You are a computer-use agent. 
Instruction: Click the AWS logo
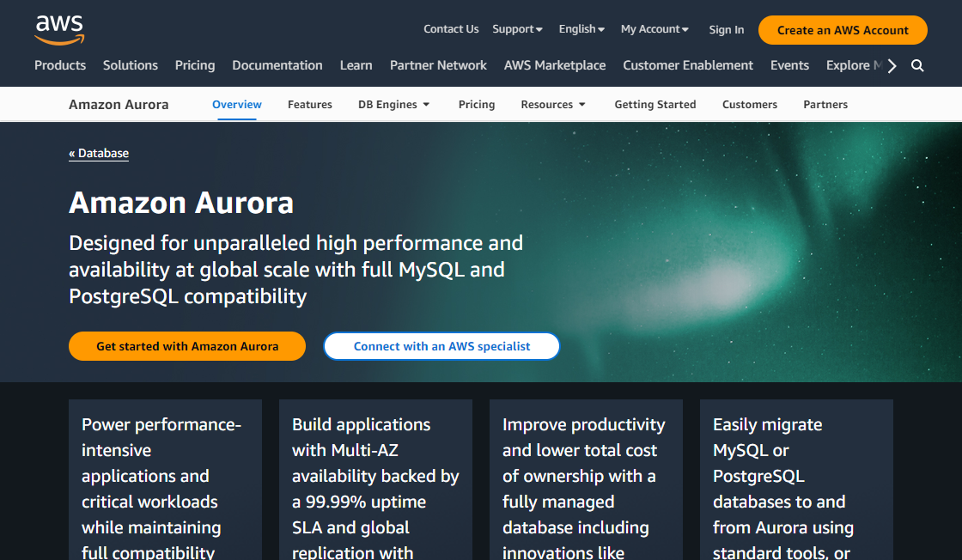click(59, 30)
